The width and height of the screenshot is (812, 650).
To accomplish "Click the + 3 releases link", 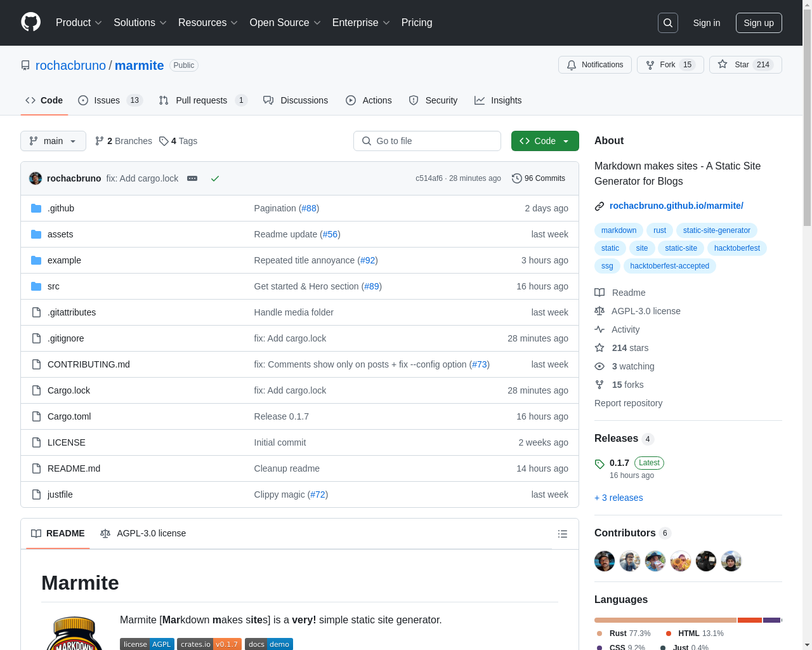I will coord(619,498).
